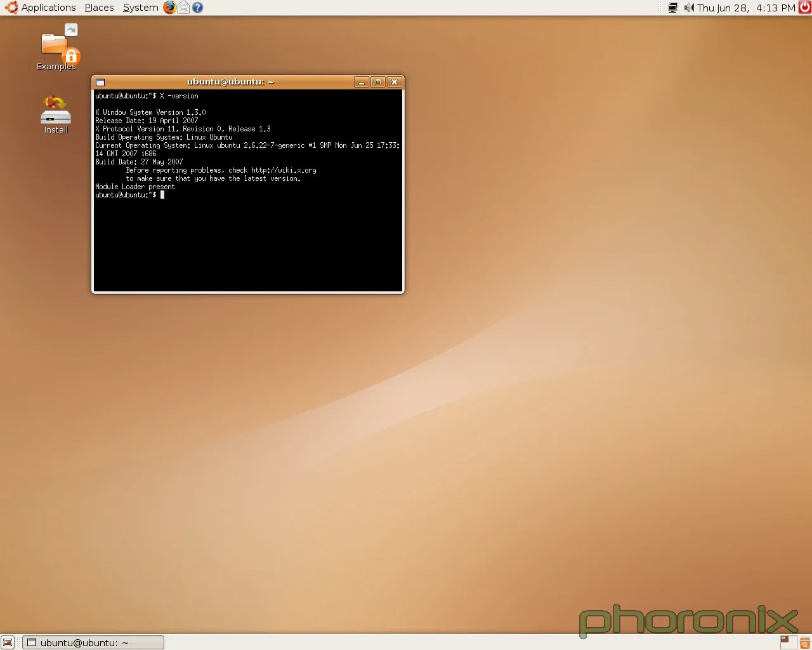The width and height of the screenshot is (812, 650).
Task: Open the volume control speaker icon
Action: [x=688, y=8]
